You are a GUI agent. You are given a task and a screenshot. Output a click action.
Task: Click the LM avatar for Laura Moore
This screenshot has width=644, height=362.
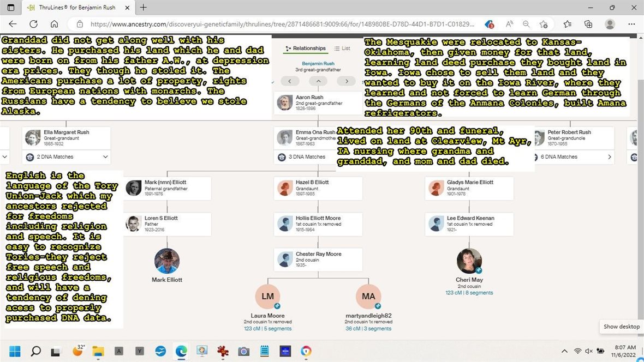pos(267,297)
